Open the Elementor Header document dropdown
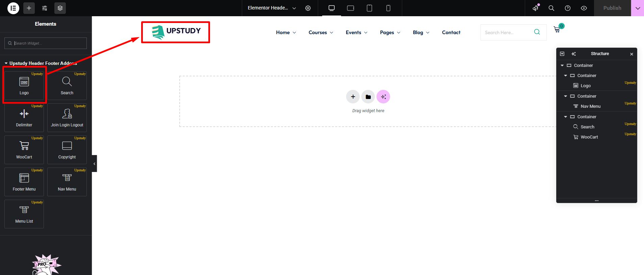Viewport: 644px width, 275px height. click(x=272, y=8)
